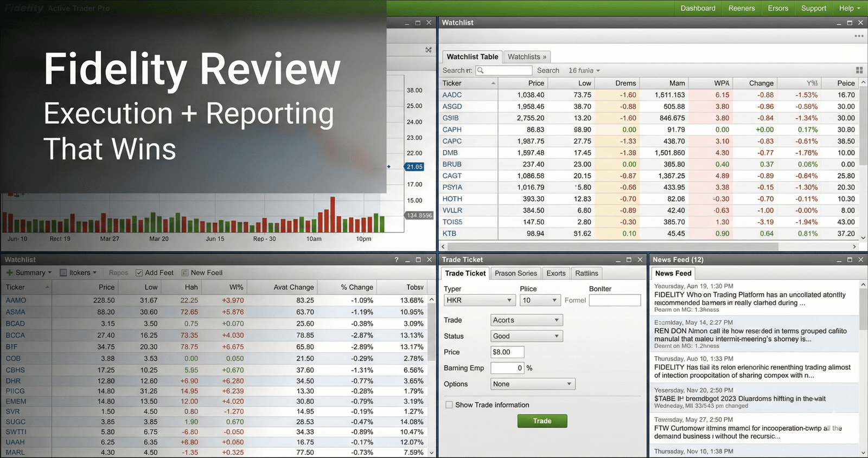This screenshot has height=458, width=868.
Task: Select ticker KTB in the watchlist
Action: point(449,234)
